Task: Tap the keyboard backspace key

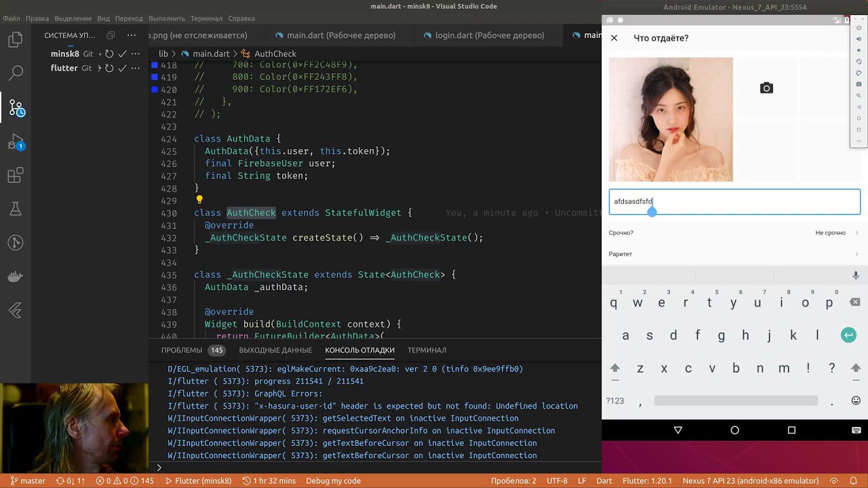Action: (854, 302)
